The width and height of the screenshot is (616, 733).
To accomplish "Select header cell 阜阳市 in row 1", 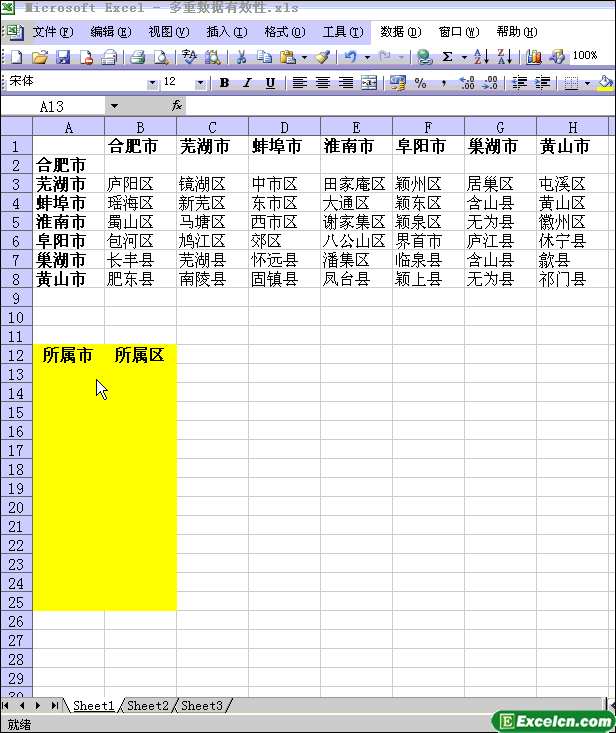I will pyautogui.click(x=428, y=146).
